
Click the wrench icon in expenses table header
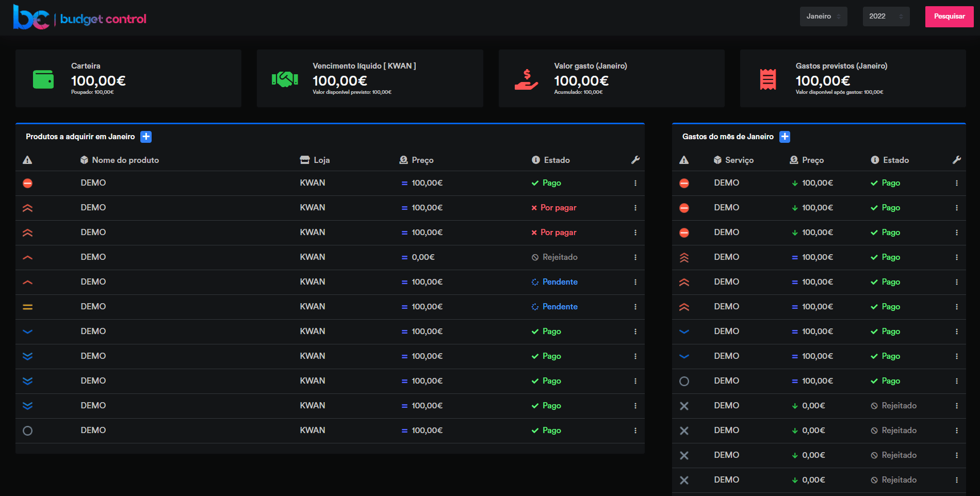pos(956,160)
